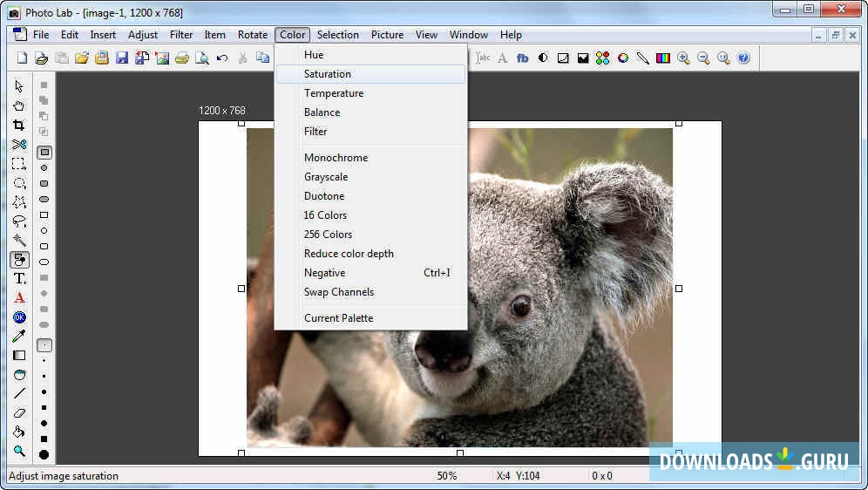This screenshot has width=868, height=490.
Task: Choose Reduce color depth entry
Action: pos(371,254)
